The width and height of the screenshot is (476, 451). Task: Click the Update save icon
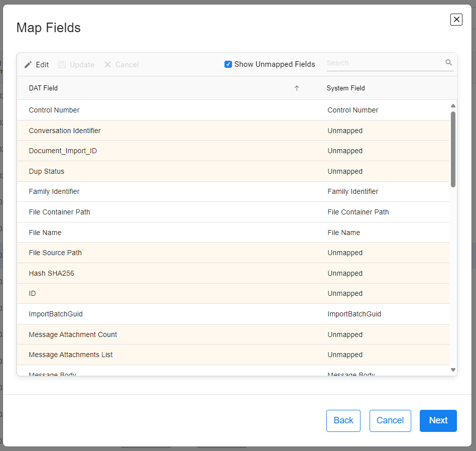click(x=62, y=65)
